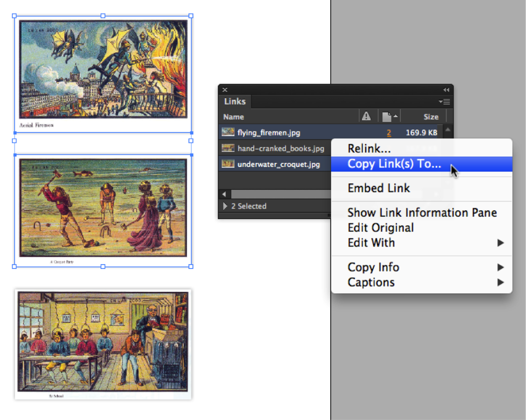Click the At School caption text
This screenshot has width=526, height=420.
(56, 396)
